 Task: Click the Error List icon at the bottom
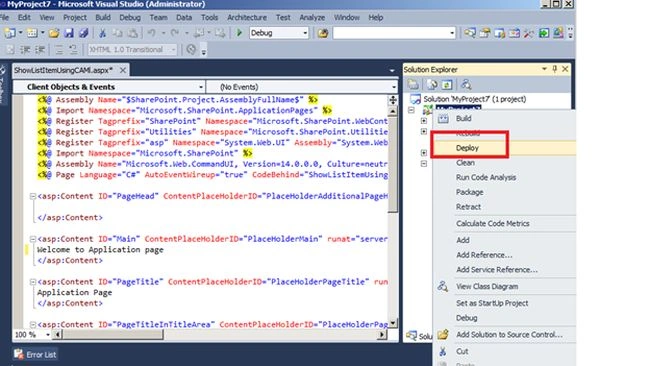point(18,354)
